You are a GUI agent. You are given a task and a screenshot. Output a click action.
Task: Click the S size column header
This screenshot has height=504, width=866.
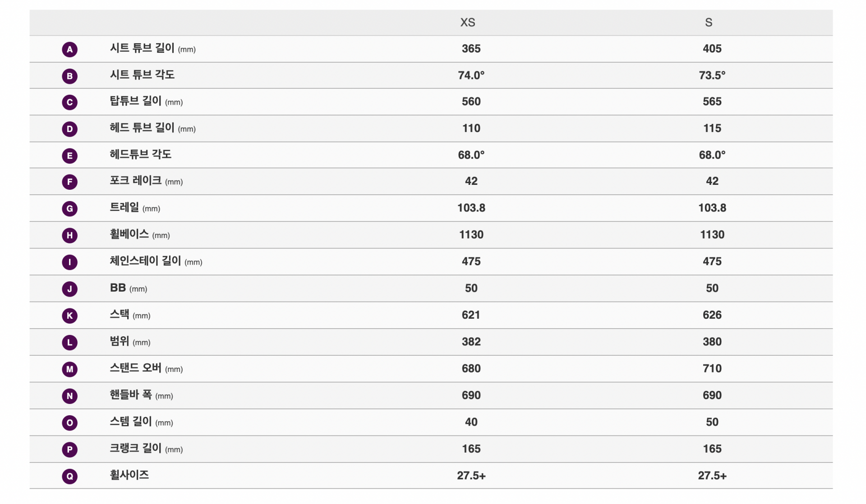(709, 23)
